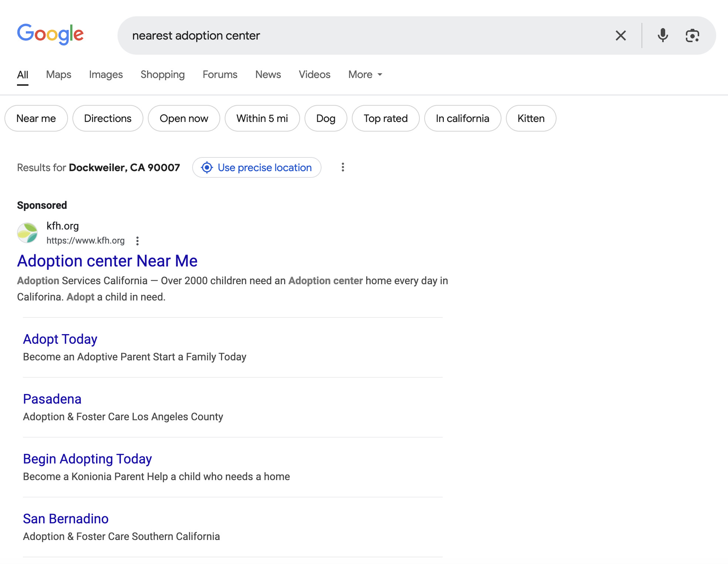The image size is (728, 564).
Task: Toggle the Open now filter chip
Action: click(x=184, y=118)
